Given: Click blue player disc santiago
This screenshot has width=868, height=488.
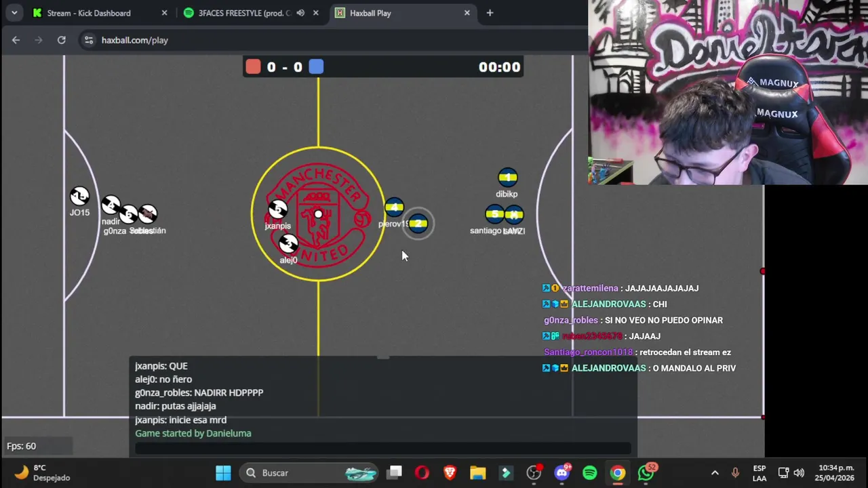Looking at the screenshot, I should (x=494, y=215).
